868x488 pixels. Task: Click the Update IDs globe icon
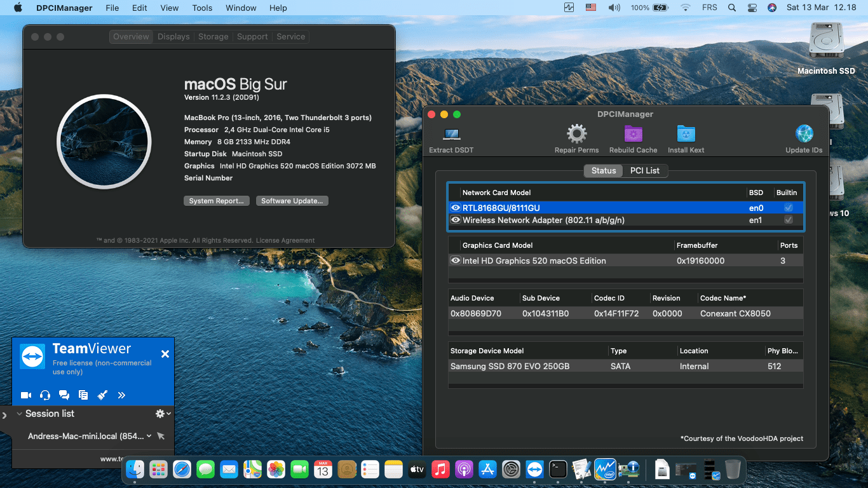click(804, 133)
